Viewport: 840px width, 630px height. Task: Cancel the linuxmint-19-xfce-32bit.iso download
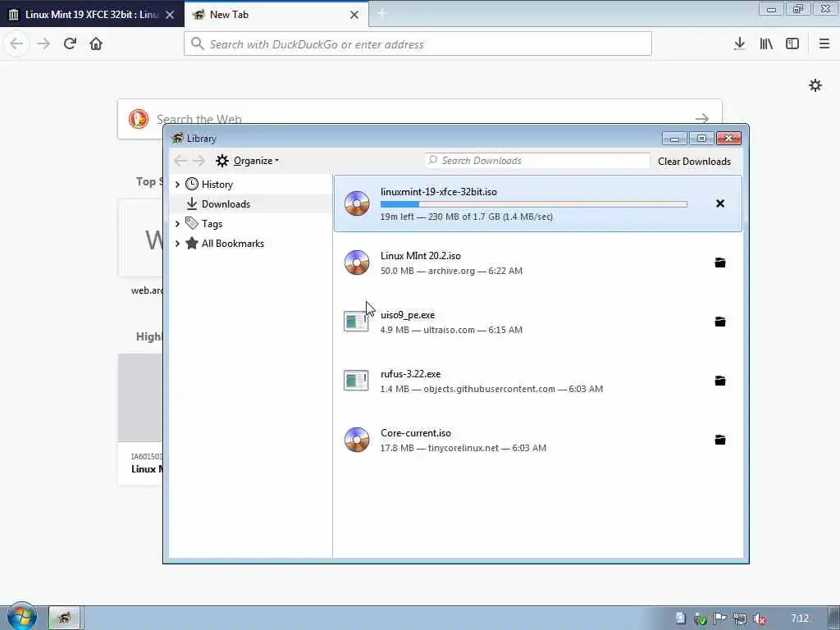[x=720, y=203]
